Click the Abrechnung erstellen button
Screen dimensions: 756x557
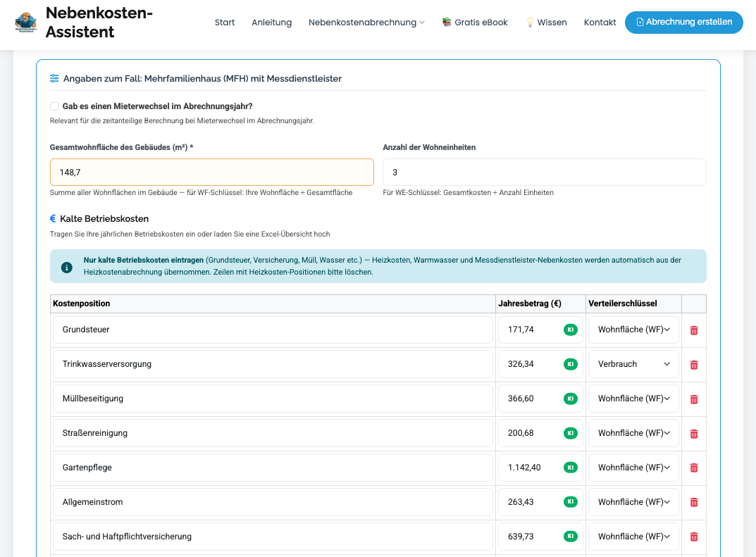pyautogui.click(x=683, y=22)
